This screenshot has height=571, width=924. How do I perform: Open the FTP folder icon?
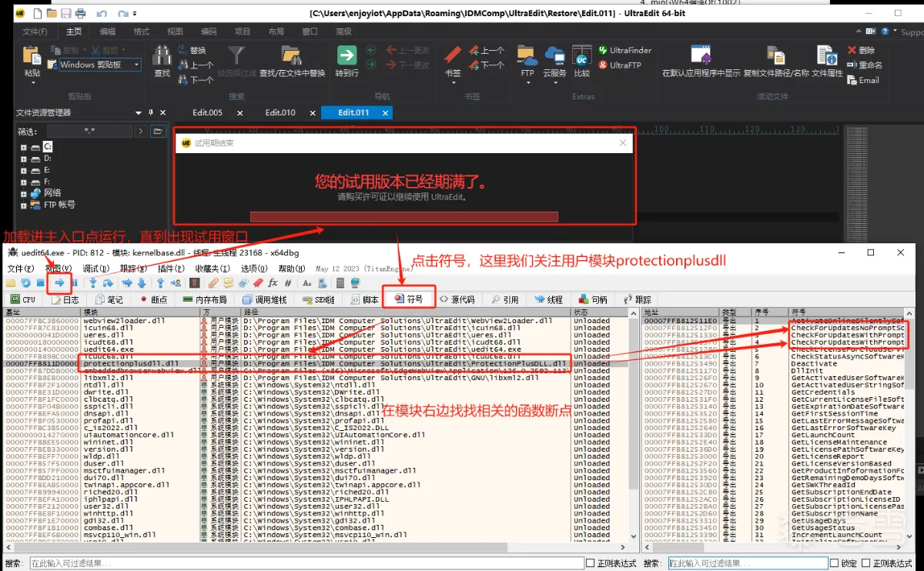[x=527, y=55]
